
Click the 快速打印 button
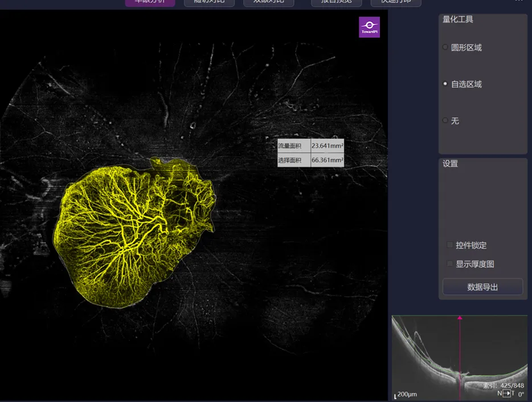point(395,2)
